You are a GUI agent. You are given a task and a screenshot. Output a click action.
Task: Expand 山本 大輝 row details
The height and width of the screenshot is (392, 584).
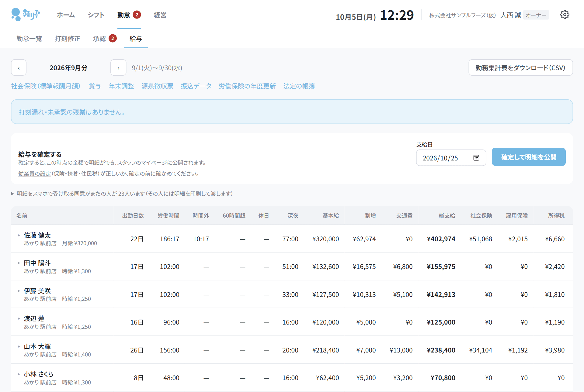pos(19,346)
